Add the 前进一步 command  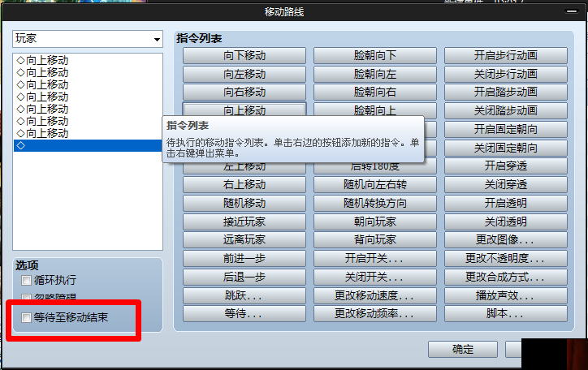click(x=244, y=258)
